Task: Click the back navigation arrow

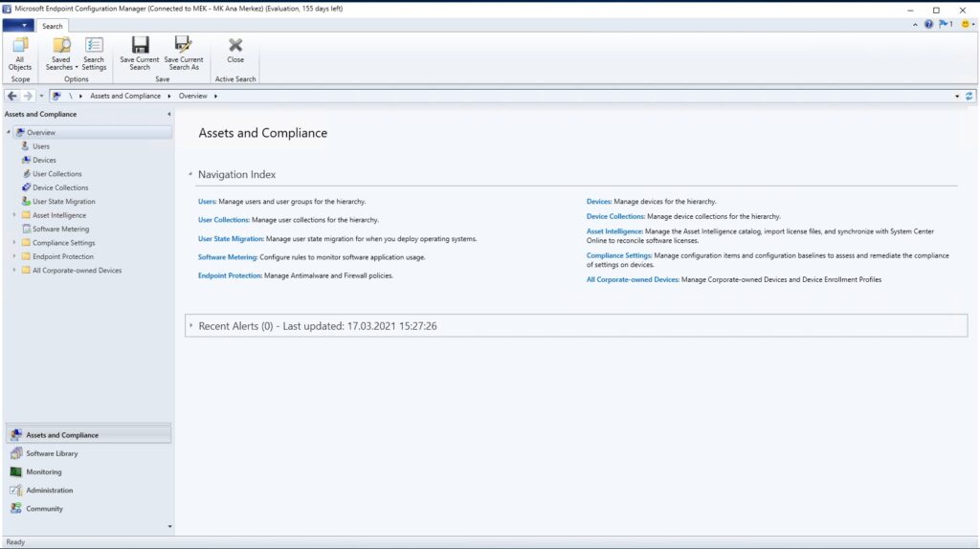Action: 11,96
